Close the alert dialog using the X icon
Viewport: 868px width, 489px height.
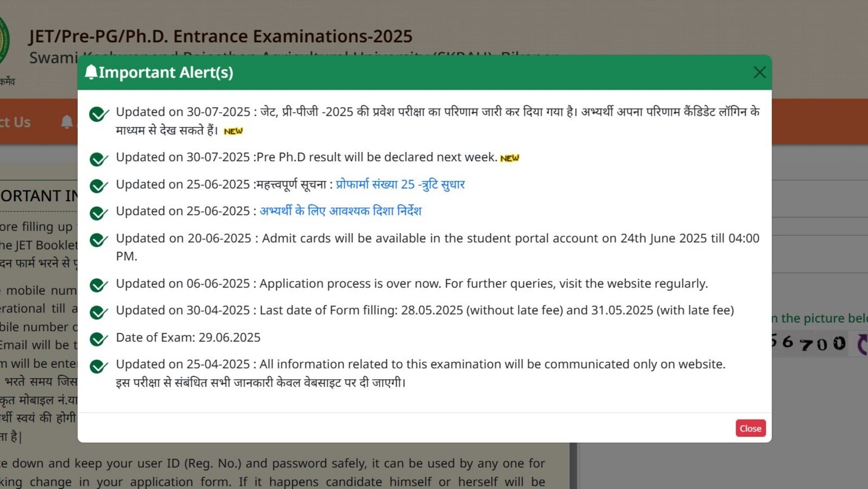(x=759, y=72)
